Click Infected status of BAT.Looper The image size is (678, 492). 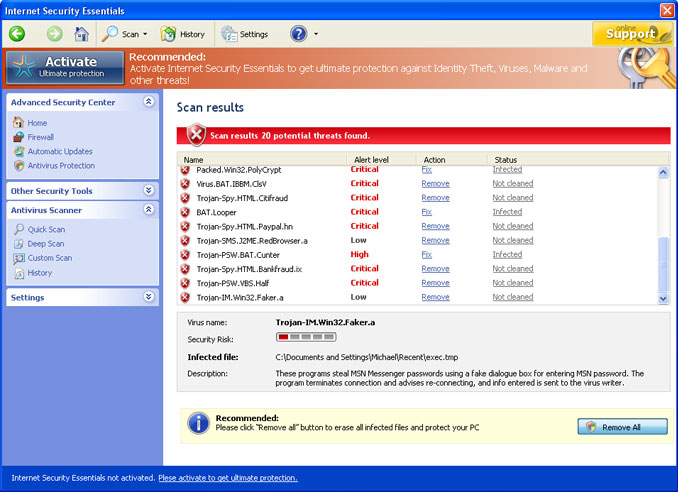(x=507, y=212)
